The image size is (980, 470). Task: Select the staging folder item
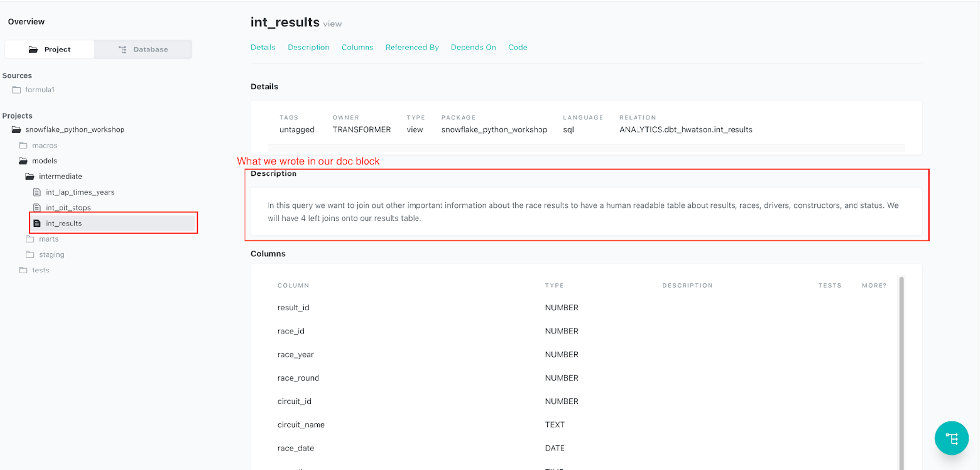[51, 254]
